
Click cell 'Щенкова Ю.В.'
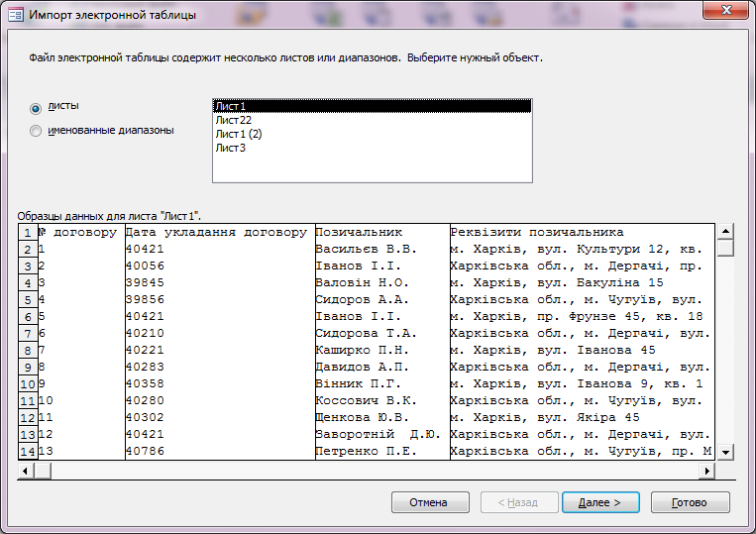click(382, 418)
